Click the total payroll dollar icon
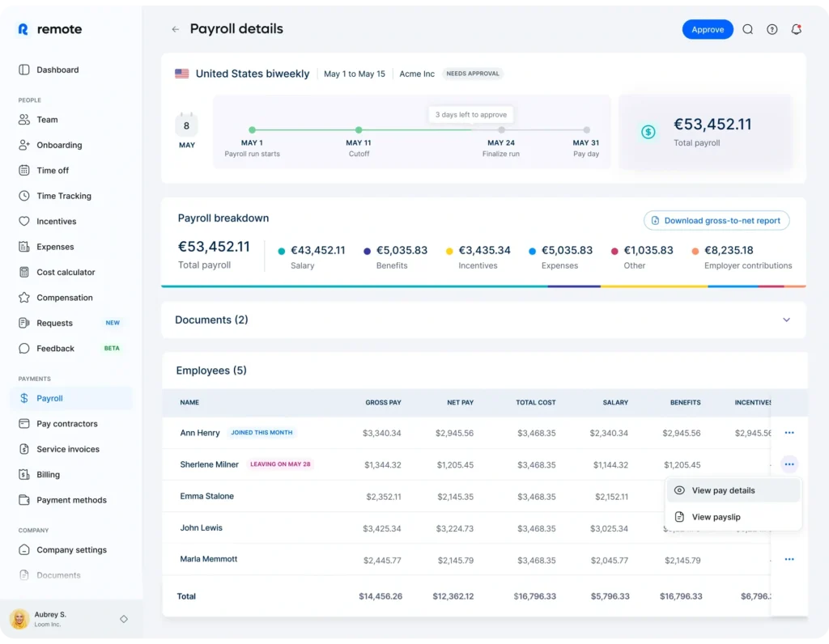The width and height of the screenshot is (829, 644). (648, 132)
